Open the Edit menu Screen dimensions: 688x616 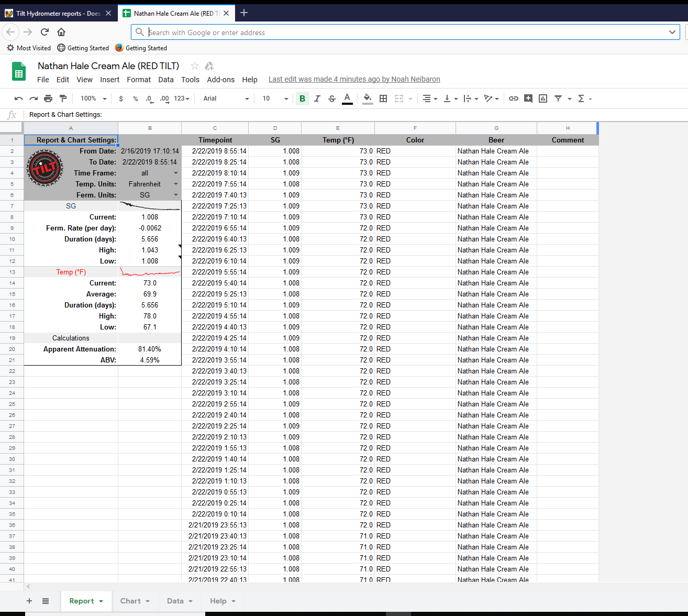(63, 80)
